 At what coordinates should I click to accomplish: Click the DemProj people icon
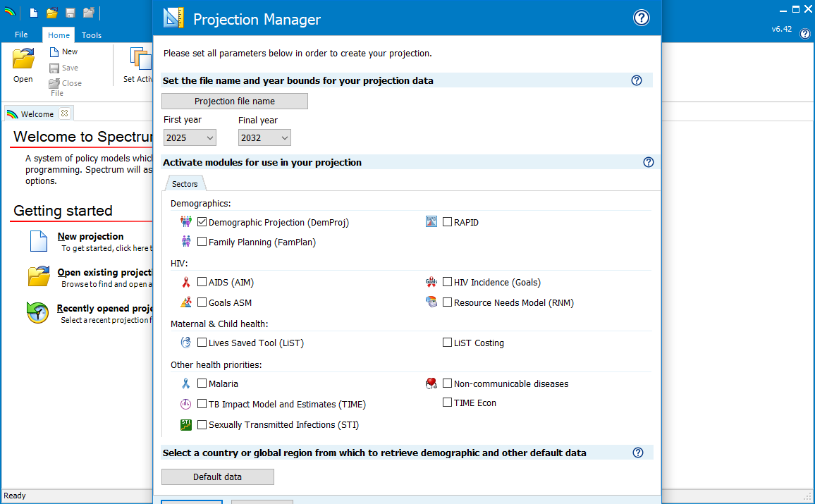[x=185, y=222]
